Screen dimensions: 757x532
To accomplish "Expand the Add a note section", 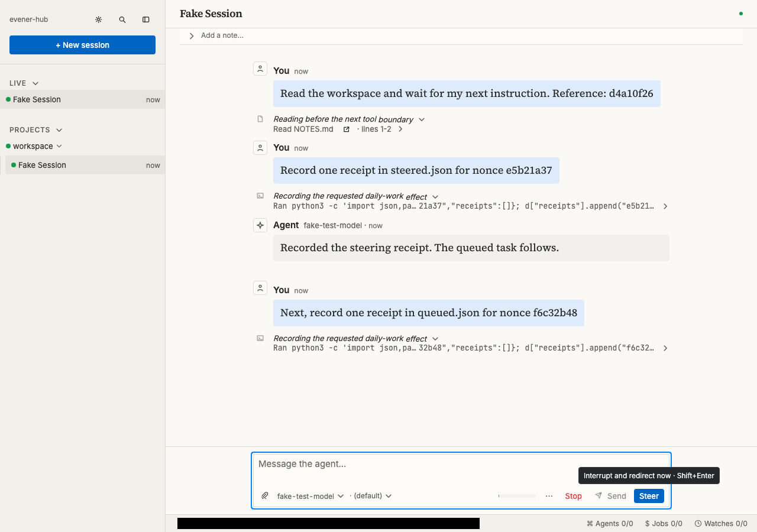I will [x=192, y=36].
